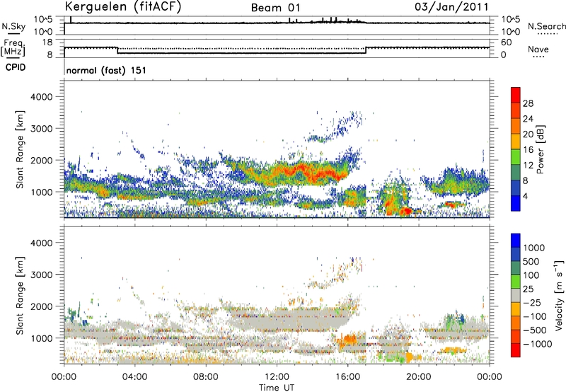Click the "Velocity [m s⁻¹]" colorbar label
The height and width of the screenshot is (392, 566).
pyautogui.click(x=558, y=296)
